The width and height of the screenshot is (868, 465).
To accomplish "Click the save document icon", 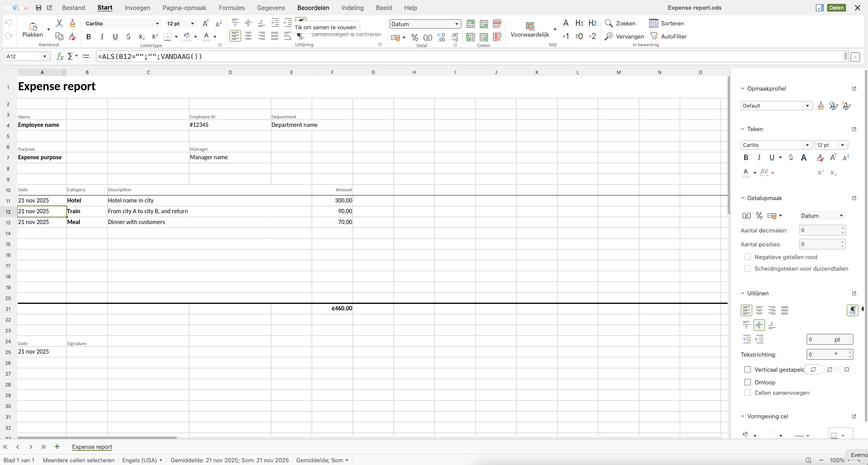I will pos(38,8).
